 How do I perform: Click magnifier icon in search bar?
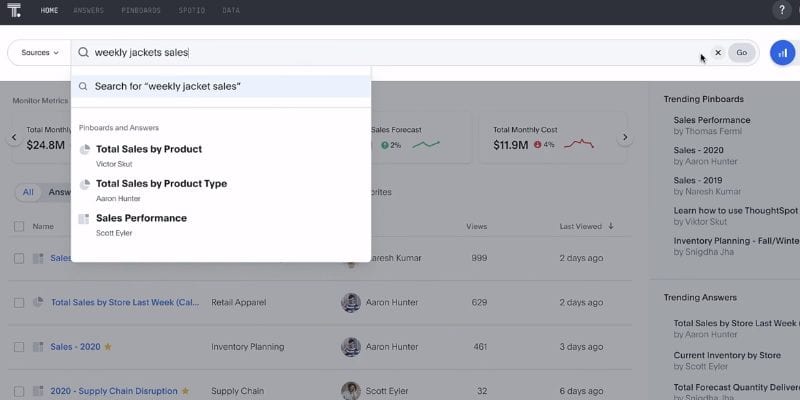click(x=84, y=53)
